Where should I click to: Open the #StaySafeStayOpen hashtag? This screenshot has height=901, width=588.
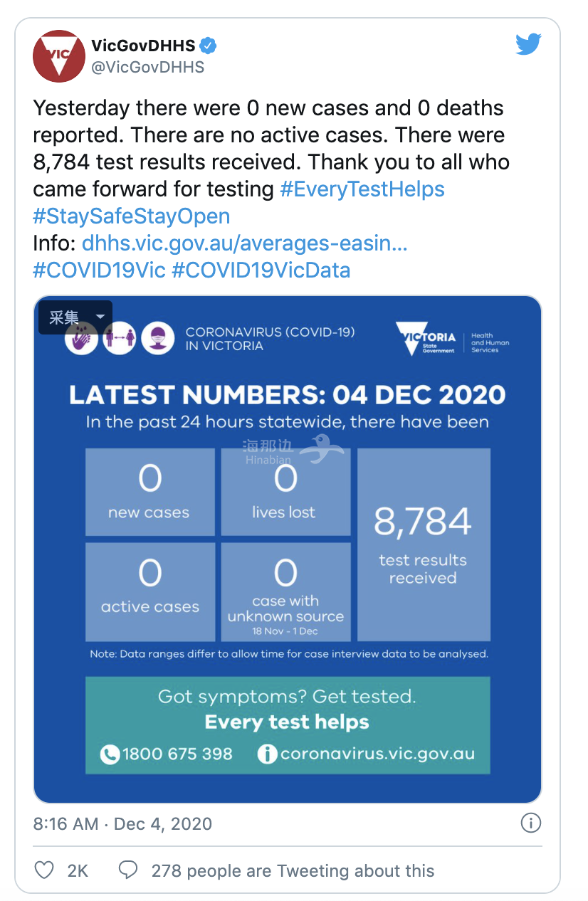[132, 216]
